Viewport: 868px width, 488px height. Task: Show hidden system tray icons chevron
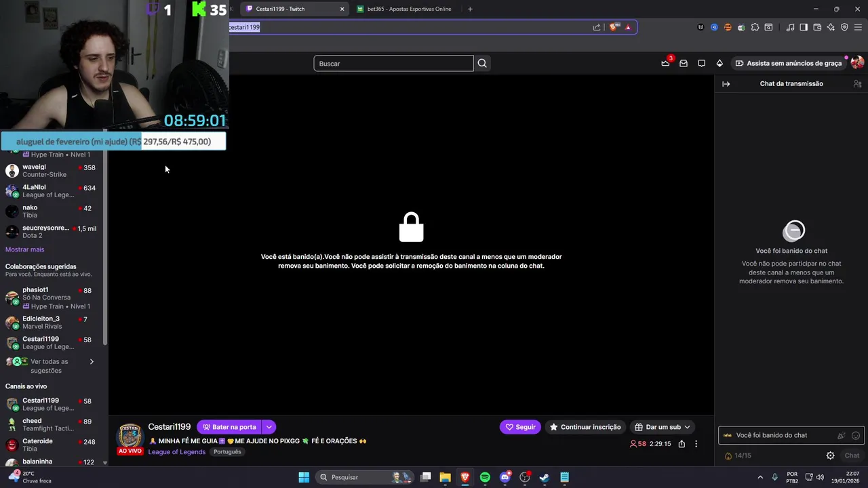[760, 477]
